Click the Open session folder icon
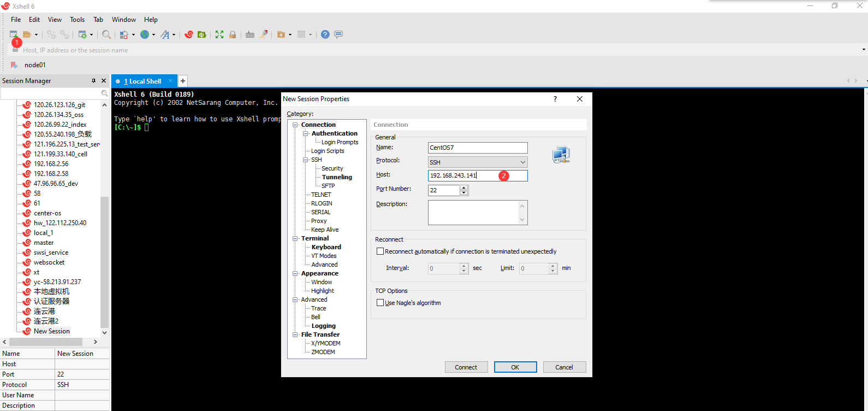Viewport: 868px width, 411px height. click(27, 34)
